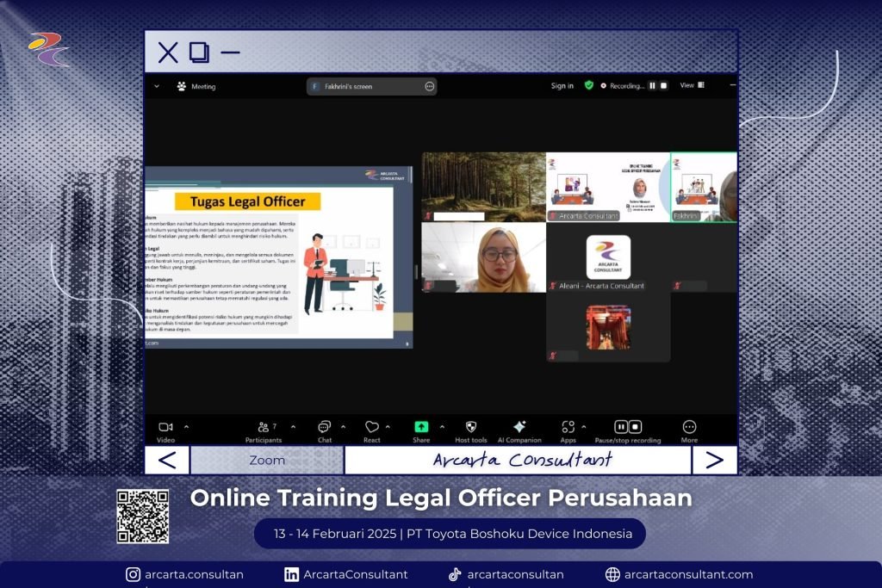Open the Chat panel
The height and width of the screenshot is (588, 882).
(324, 427)
